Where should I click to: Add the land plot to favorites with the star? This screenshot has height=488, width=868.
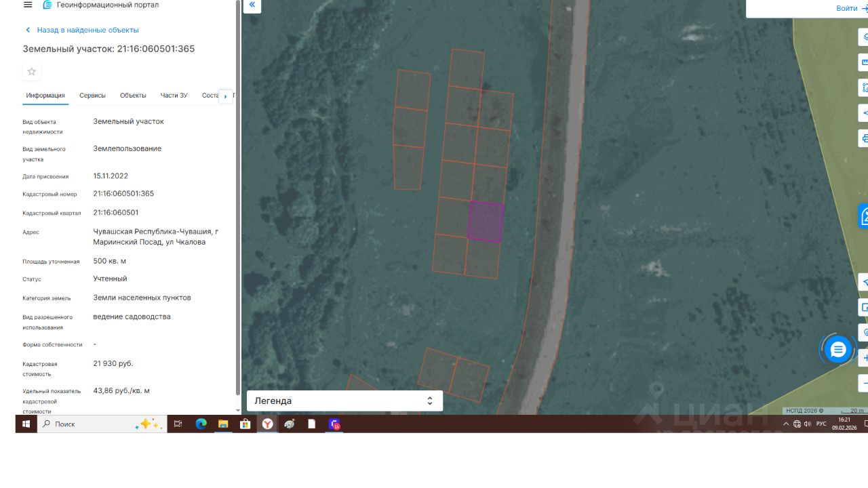tap(31, 71)
